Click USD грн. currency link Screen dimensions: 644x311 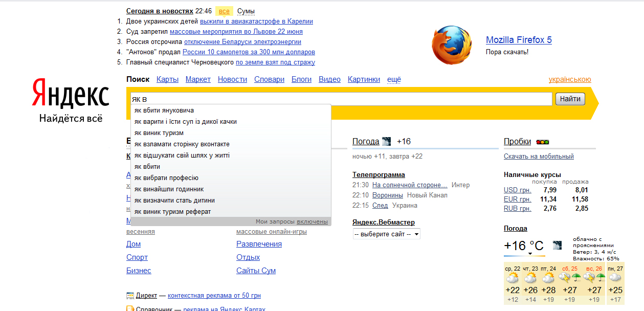pyautogui.click(x=517, y=190)
